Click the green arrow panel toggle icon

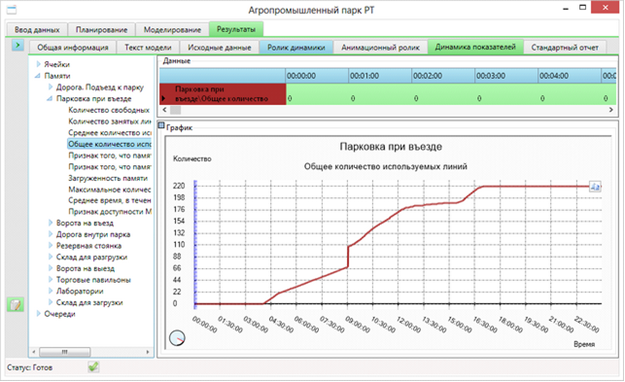click(x=18, y=45)
